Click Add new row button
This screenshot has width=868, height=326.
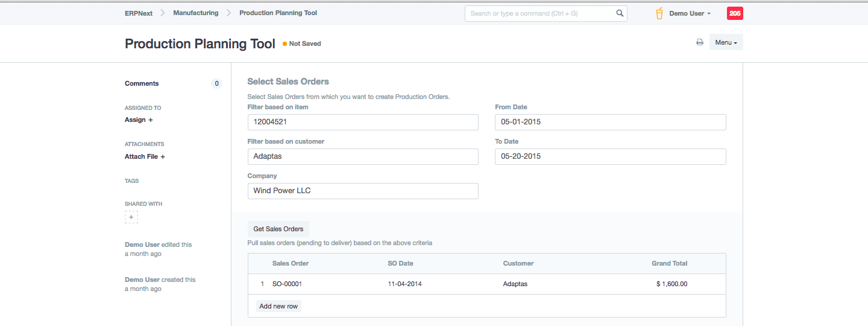point(278,306)
